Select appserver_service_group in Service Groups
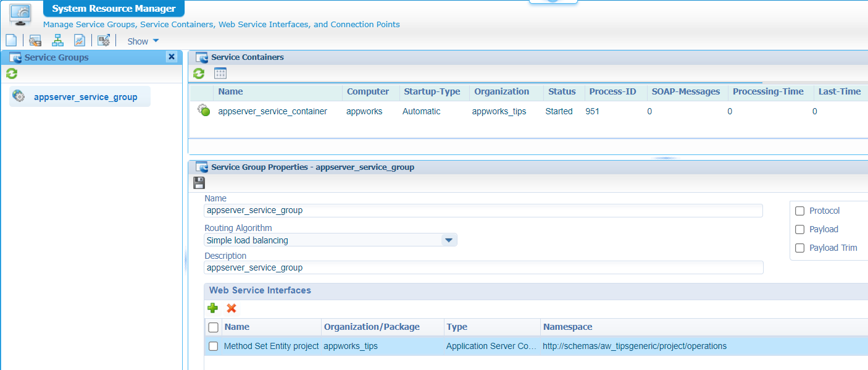The height and width of the screenshot is (370, 868). [85, 97]
